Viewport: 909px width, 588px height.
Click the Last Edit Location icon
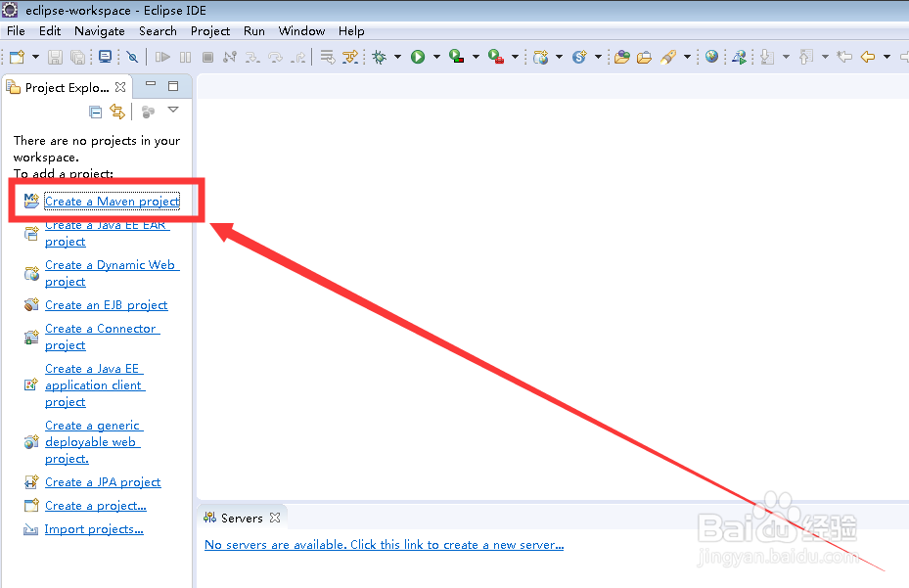(845, 57)
